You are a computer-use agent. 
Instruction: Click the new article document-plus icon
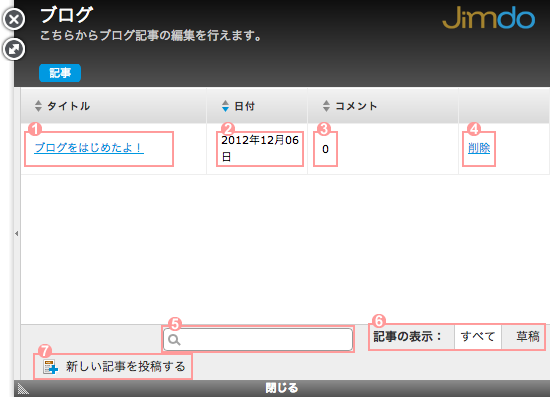coord(50,367)
